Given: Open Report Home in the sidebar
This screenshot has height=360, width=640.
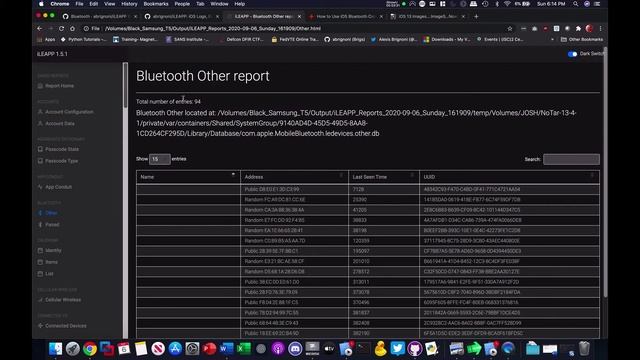Looking at the screenshot, I should (x=56, y=86).
